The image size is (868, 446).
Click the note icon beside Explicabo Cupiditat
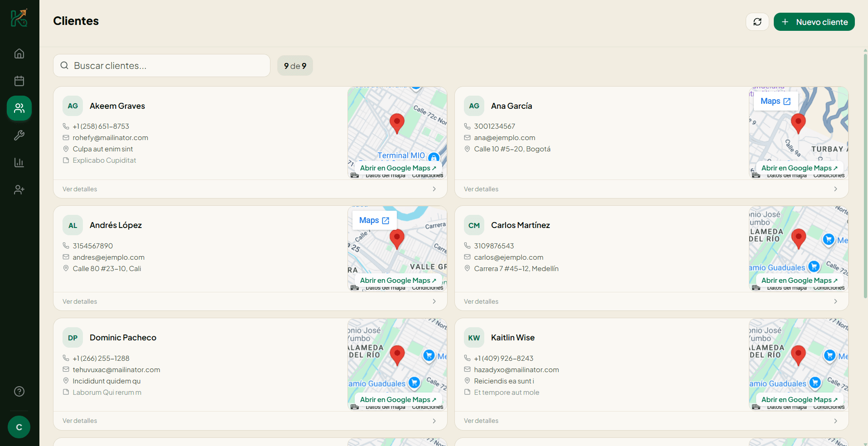click(66, 160)
